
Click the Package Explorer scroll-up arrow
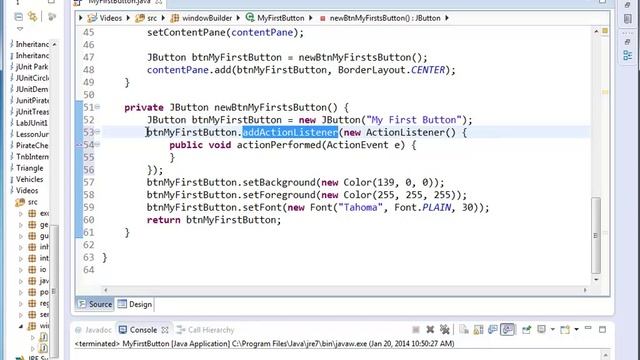click(54, 44)
